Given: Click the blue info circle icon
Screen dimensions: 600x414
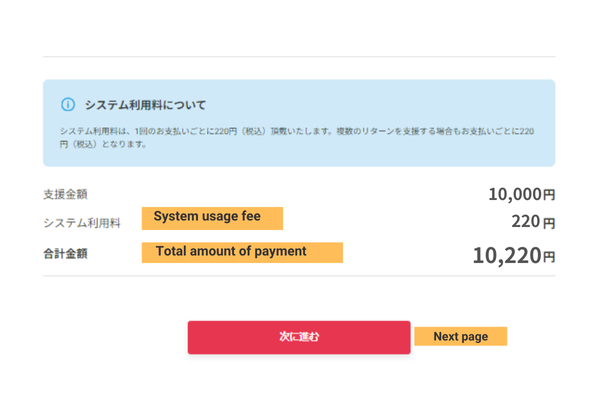Looking at the screenshot, I should (x=68, y=104).
